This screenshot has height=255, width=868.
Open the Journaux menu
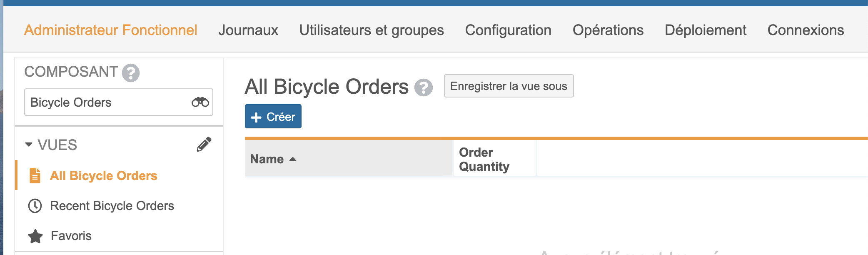point(248,30)
